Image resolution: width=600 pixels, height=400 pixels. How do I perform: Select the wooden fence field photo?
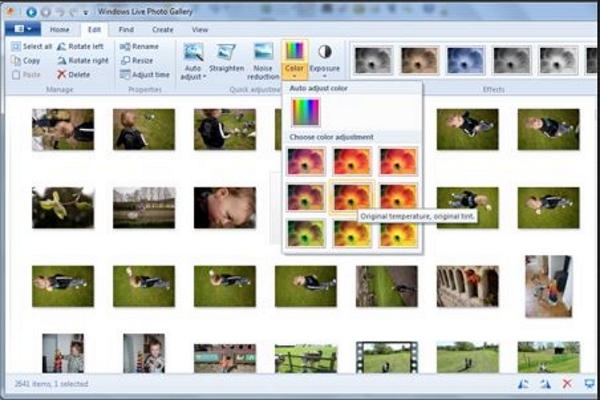click(306, 359)
